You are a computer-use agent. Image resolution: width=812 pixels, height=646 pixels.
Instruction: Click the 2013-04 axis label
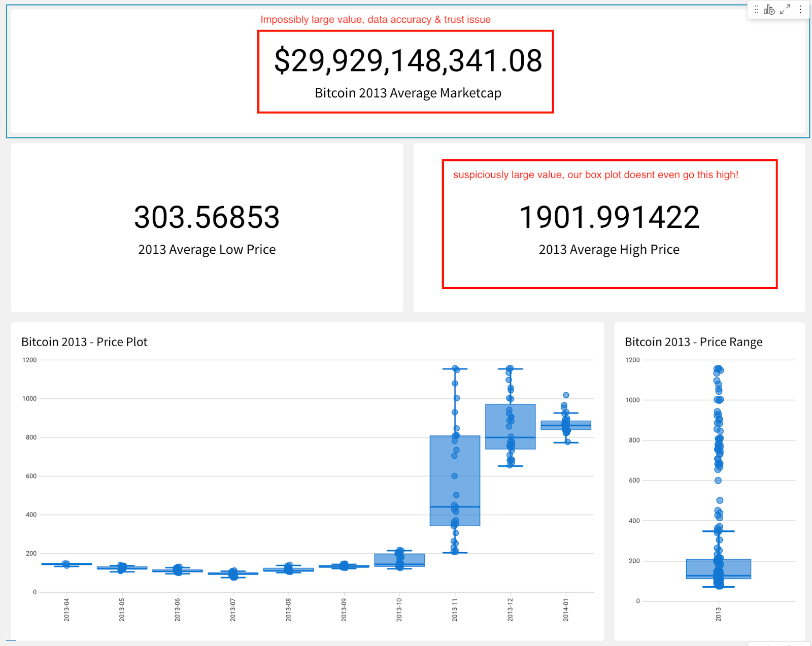[66, 609]
